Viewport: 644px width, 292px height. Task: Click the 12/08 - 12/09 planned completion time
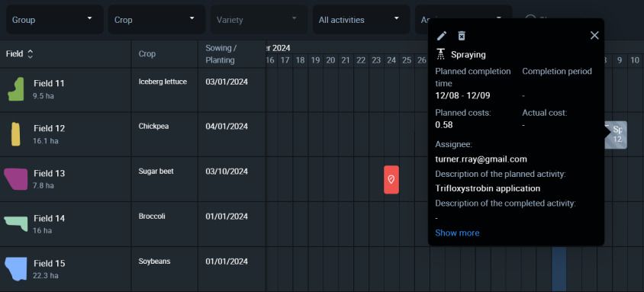[462, 95]
